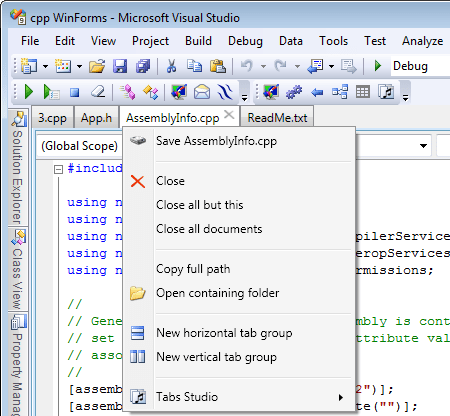Start debugging with green arrow beside Debug
This screenshot has width=450, height=416.
click(378, 66)
